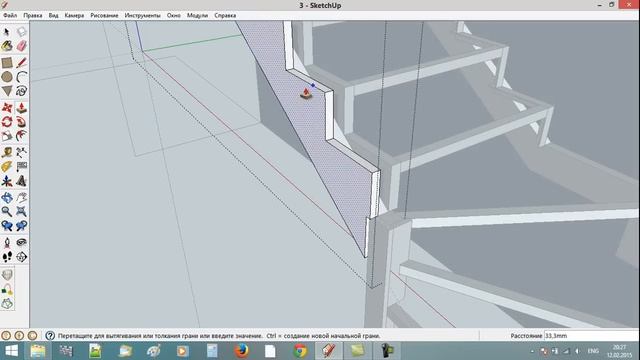Activate the Section Plane tool
This screenshot has width=640, height=360.
click(x=21, y=257)
